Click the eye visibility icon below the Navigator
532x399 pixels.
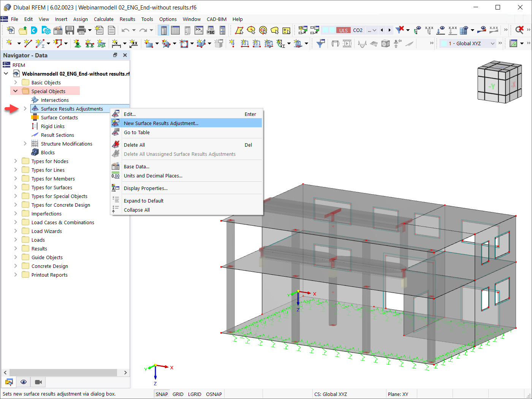23,382
